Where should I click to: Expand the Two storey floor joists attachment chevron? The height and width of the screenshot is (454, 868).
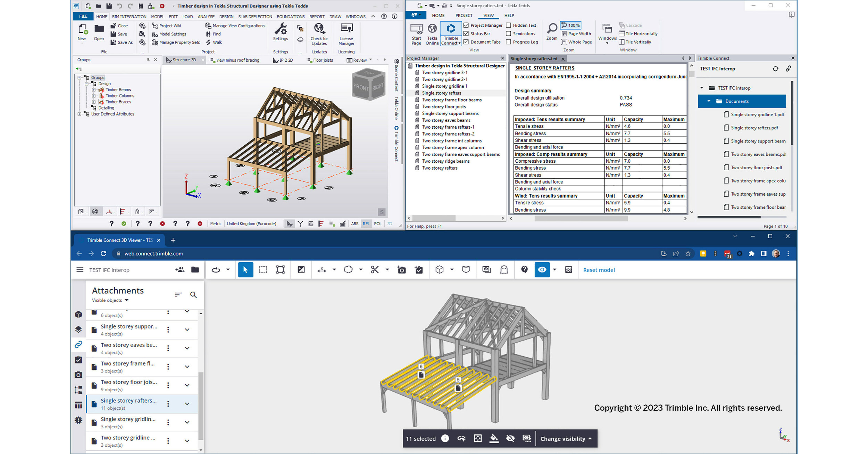187,385
